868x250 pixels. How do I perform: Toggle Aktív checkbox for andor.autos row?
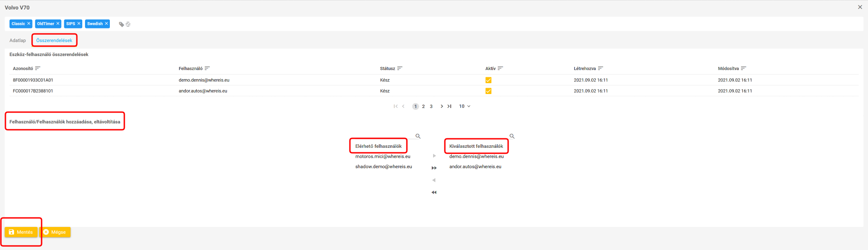[x=488, y=91]
